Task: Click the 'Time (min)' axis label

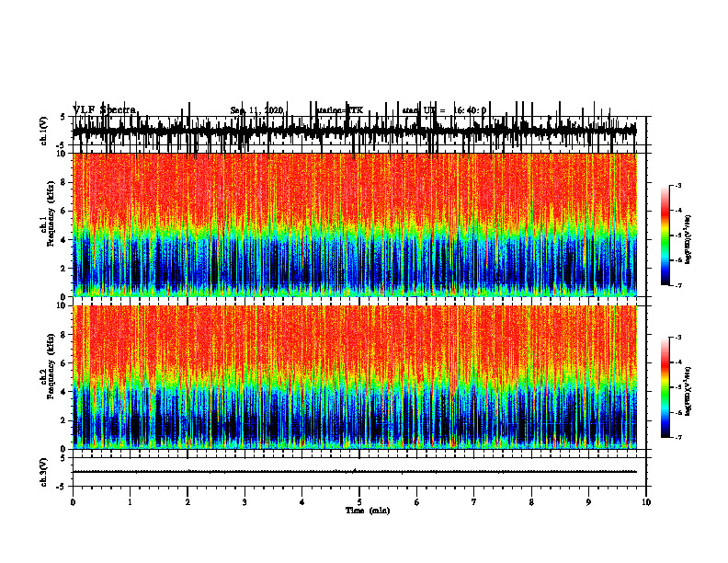Action: 368,511
